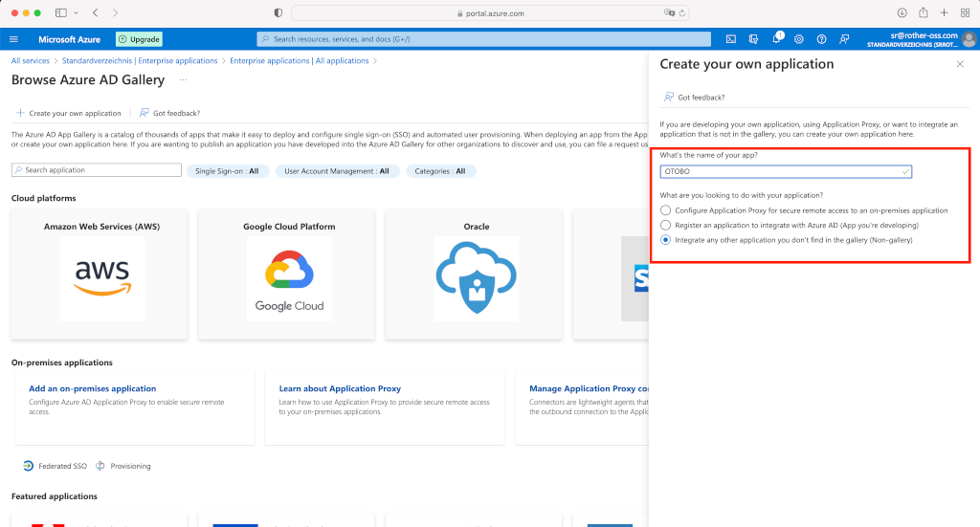Reload the page in Safari
The width and height of the screenshot is (980, 527).
tap(681, 13)
